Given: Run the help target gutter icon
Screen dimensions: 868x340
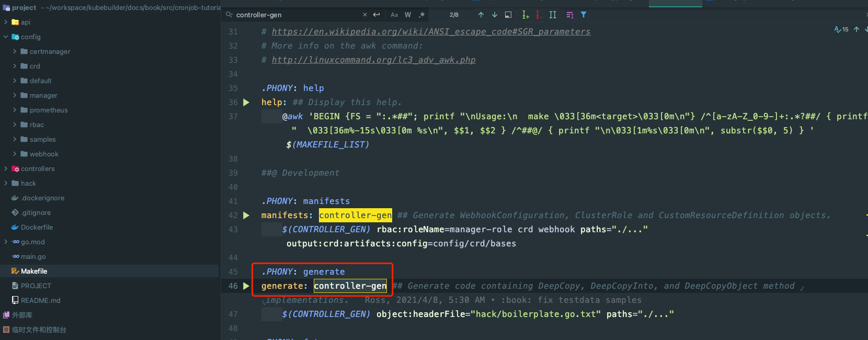Looking at the screenshot, I should pos(246,103).
